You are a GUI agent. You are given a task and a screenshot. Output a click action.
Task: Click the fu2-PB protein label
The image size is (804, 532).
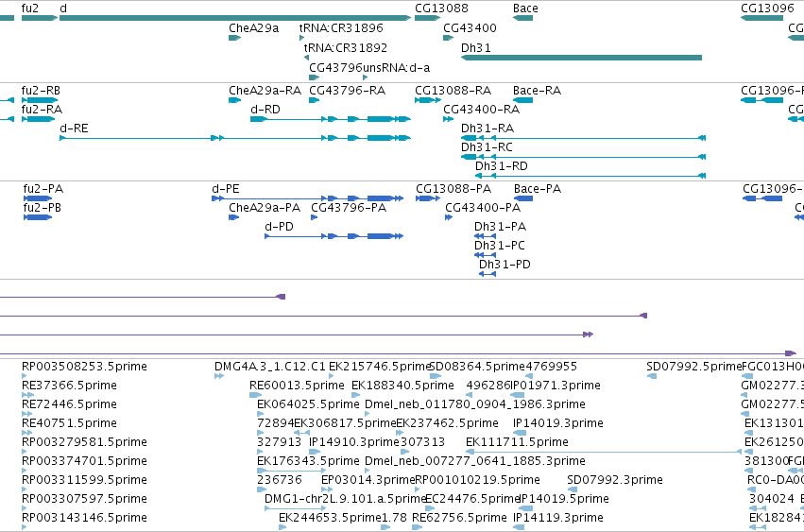tap(43, 208)
